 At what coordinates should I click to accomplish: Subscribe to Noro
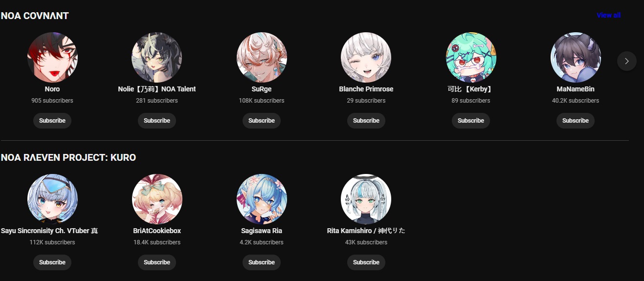pyautogui.click(x=52, y=121)
